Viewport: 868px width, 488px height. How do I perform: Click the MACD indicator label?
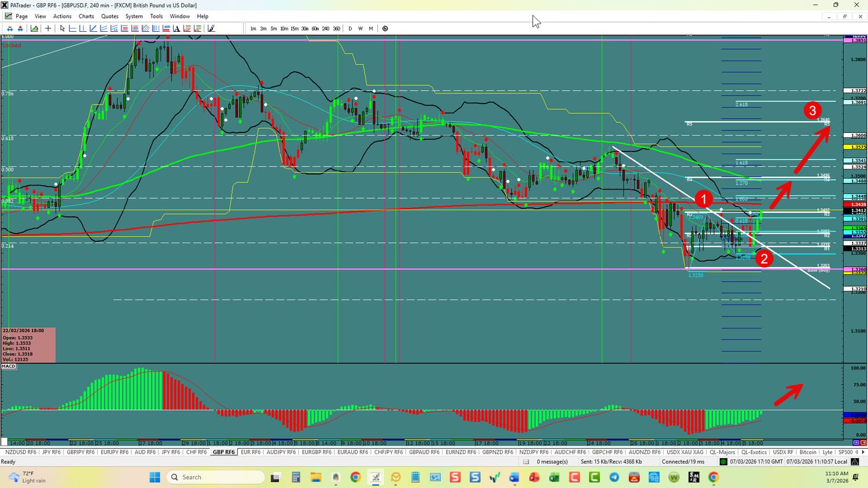[9, 366]
